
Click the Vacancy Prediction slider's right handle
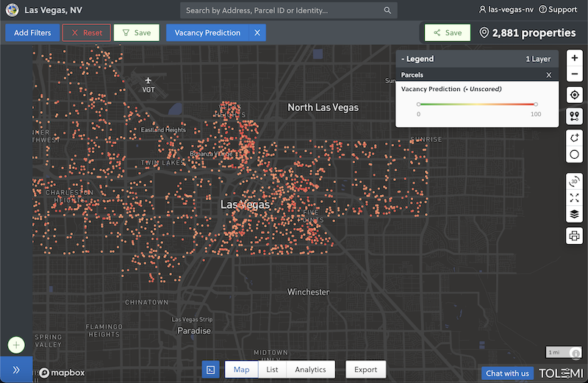tap(536, 104)
